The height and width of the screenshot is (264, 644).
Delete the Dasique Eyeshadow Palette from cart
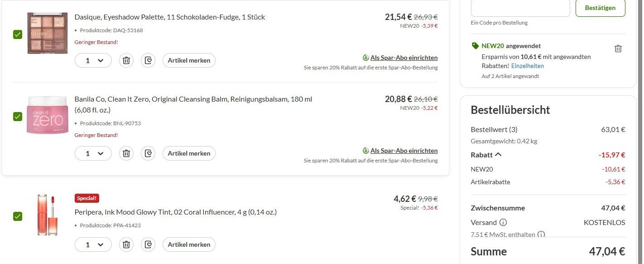(126, 60)
